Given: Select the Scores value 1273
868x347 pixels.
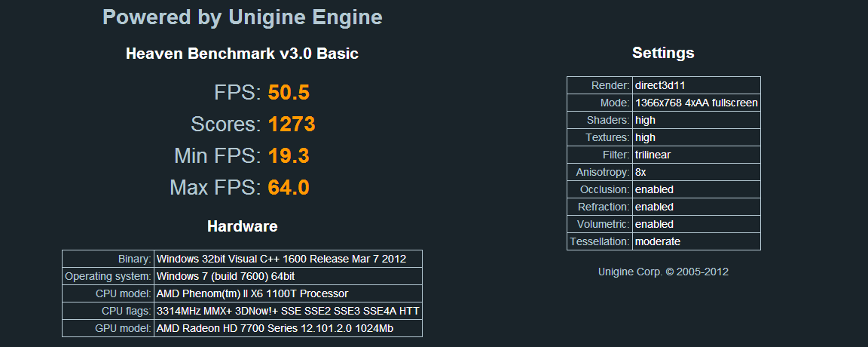Looking at the screenshot, I should [x=291, y=124].
